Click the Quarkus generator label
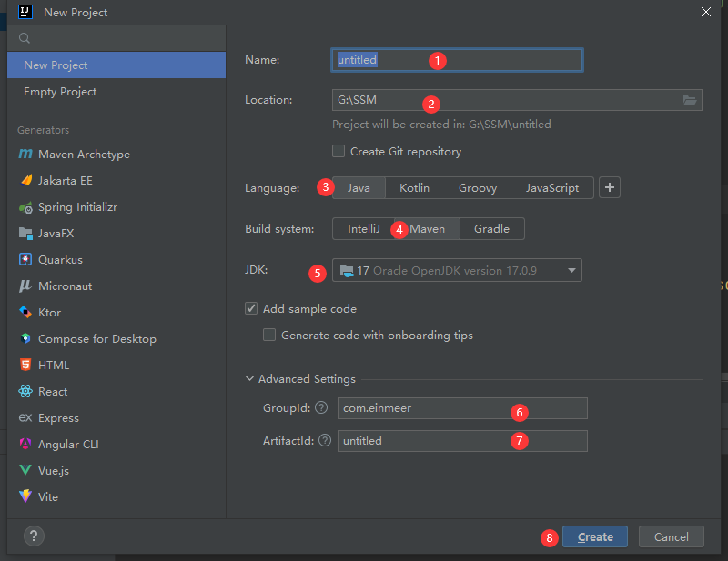Image resolution: width=728 pixels, height=561 pixels. [x=60, y=260]
